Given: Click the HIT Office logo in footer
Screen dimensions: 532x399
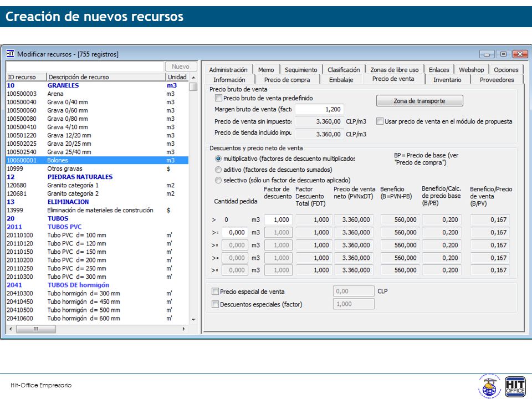Looking at the screenshot, I should pyautogui.click(x=515, y=387).
